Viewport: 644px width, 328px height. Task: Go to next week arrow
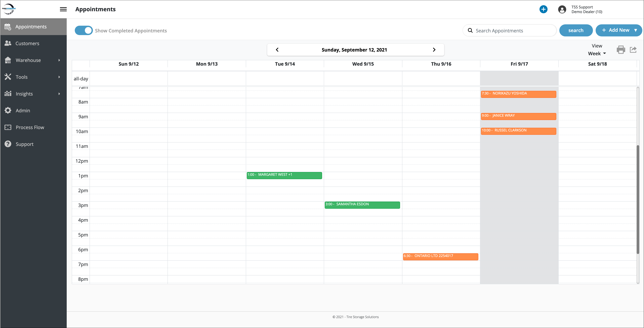click(434, 50)
